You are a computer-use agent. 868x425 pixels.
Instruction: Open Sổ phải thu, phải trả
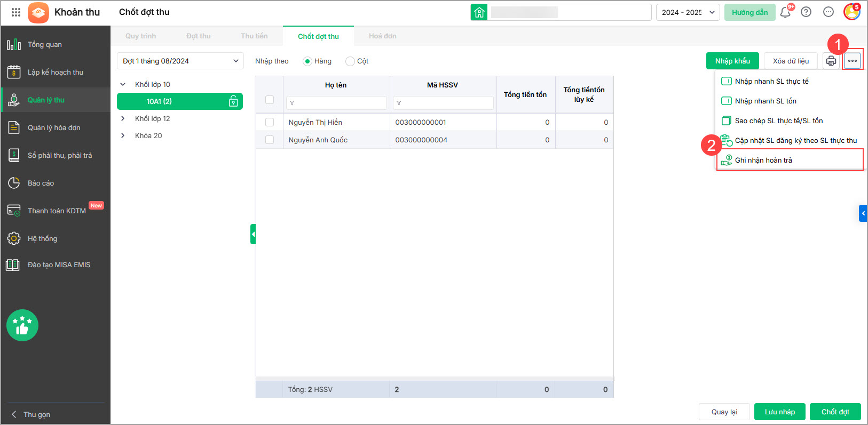pos(56,155)
